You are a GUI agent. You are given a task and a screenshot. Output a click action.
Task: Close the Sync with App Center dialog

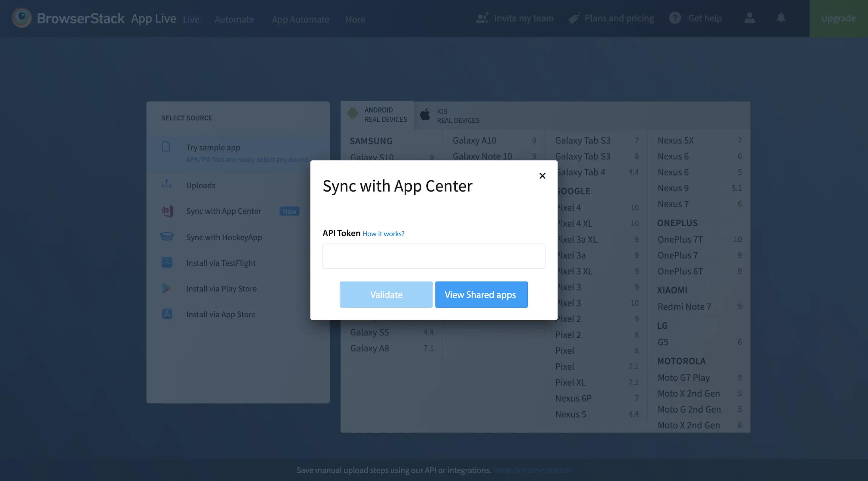pyautogui.click(x=542, y=176)
